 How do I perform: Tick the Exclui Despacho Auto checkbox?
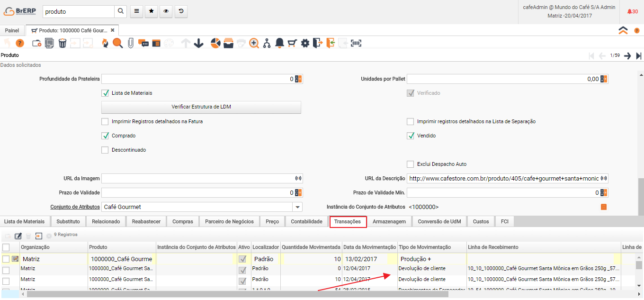[411, 164]
